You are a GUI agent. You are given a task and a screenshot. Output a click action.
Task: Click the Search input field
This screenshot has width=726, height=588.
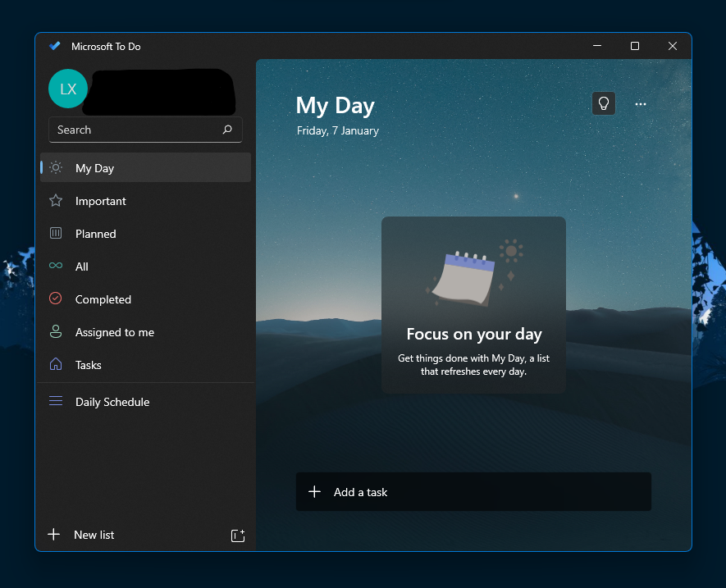pyautogui.click(x=145, y=130)
